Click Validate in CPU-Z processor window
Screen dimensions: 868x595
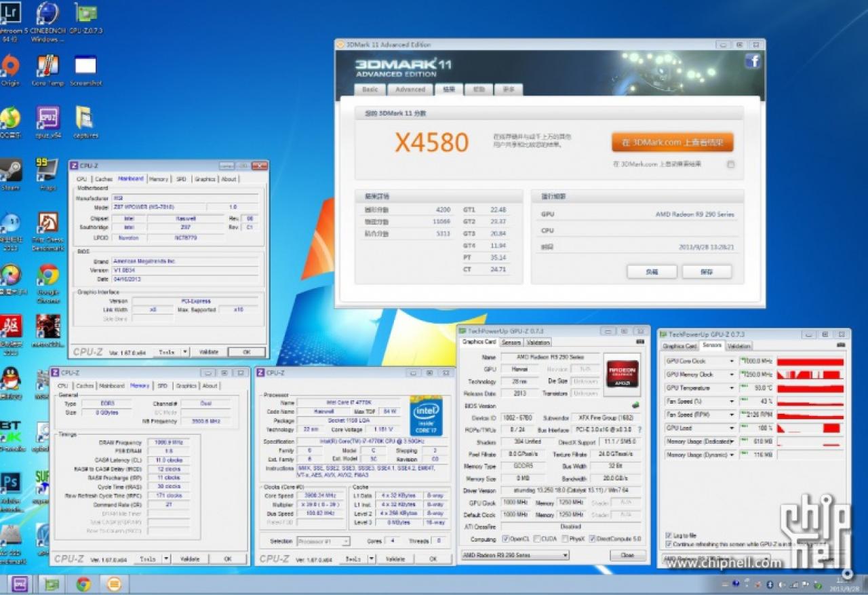pyautogui.click(x=395, y=559)
